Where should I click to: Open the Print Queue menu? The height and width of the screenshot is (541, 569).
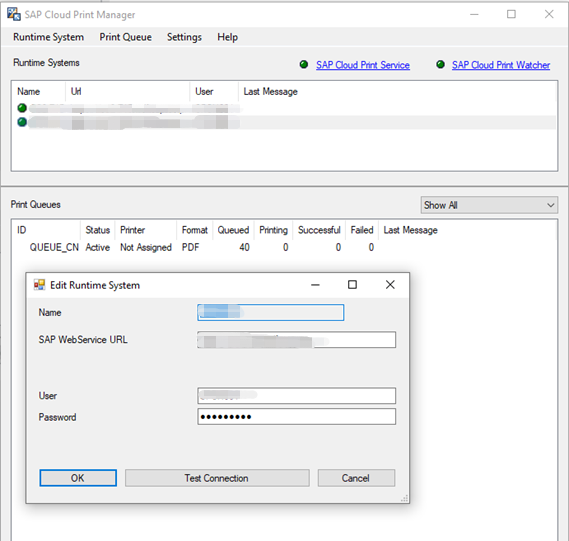tap(126, 37)
